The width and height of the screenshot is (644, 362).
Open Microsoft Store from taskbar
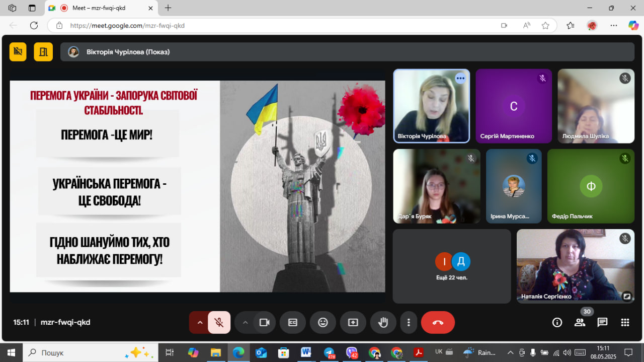(x=283, y=352)
